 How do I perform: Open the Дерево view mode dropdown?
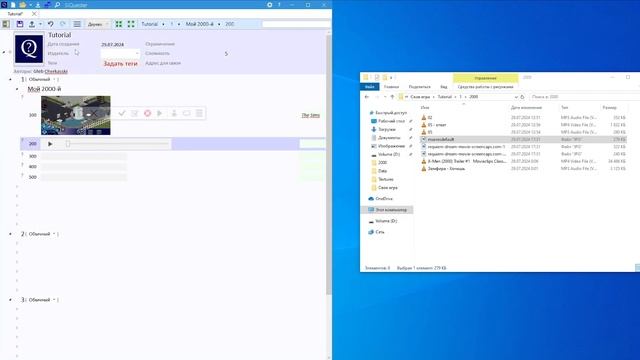98,24
